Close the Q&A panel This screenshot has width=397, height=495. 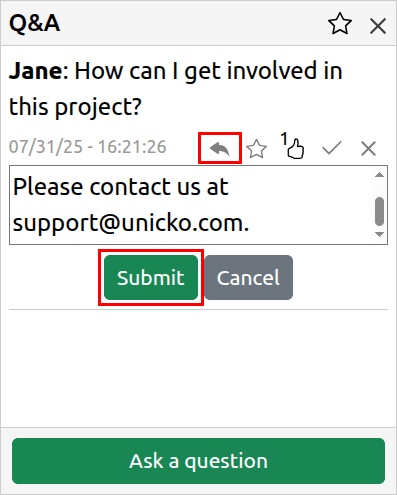point(378,26)
